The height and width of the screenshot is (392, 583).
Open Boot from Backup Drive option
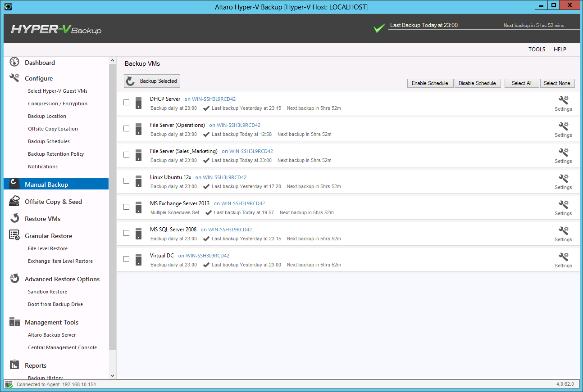[55, 304]
